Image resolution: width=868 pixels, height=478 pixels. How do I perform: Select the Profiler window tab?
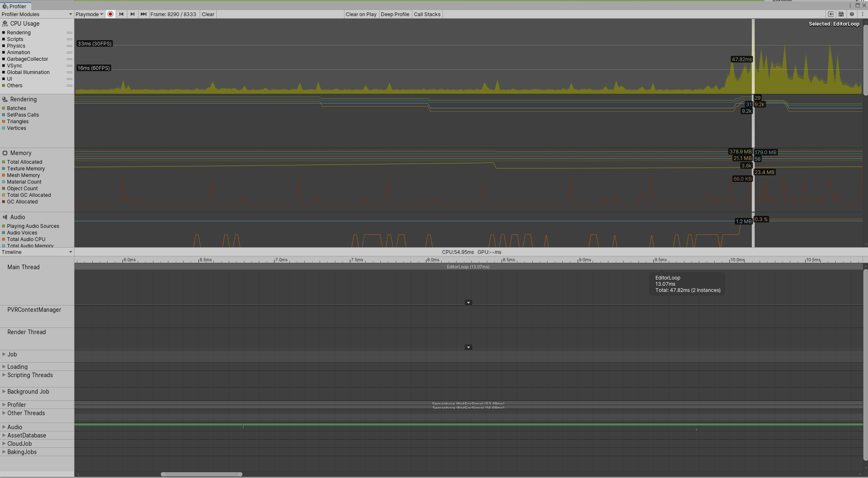point(15,6)
